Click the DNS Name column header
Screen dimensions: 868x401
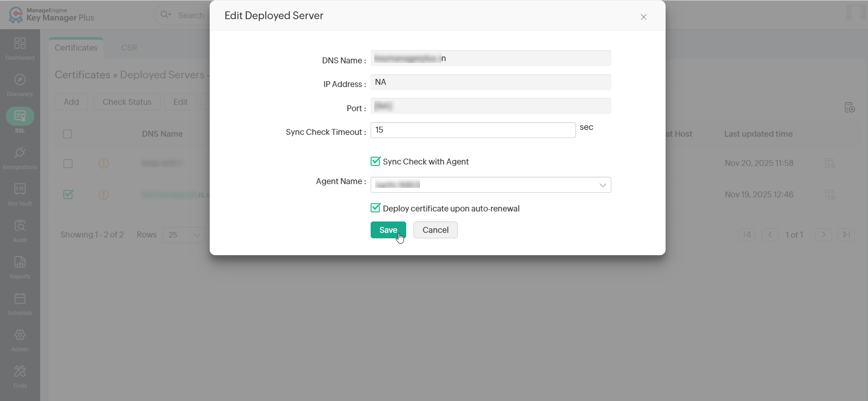click(162, 134)
